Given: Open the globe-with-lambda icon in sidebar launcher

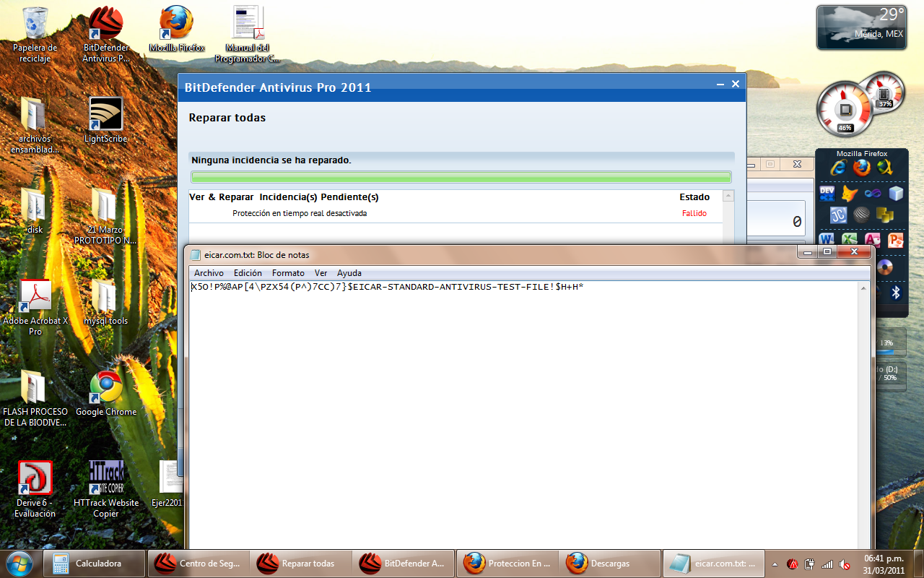Looking at the screenshot, I should click(x=885, y=168).
